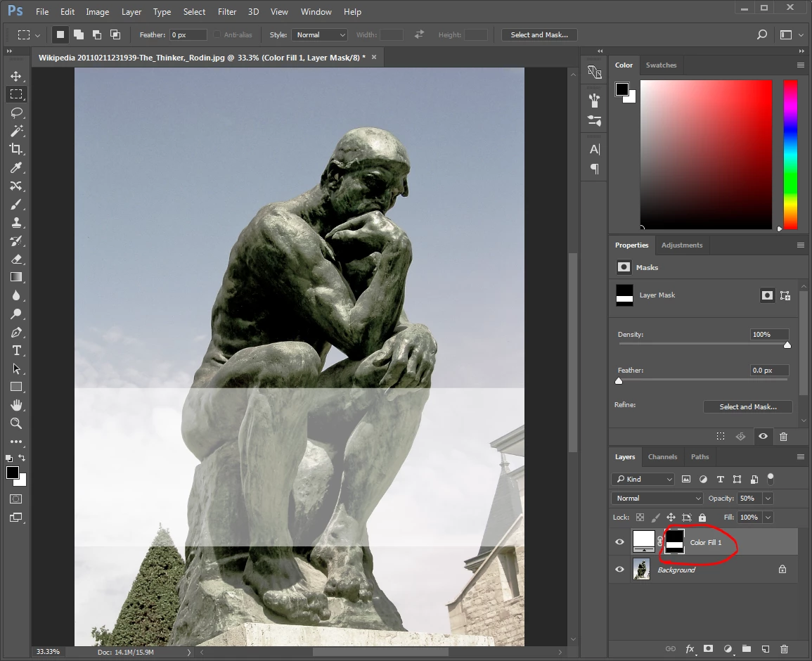Click the Feather input field in options

188,34
